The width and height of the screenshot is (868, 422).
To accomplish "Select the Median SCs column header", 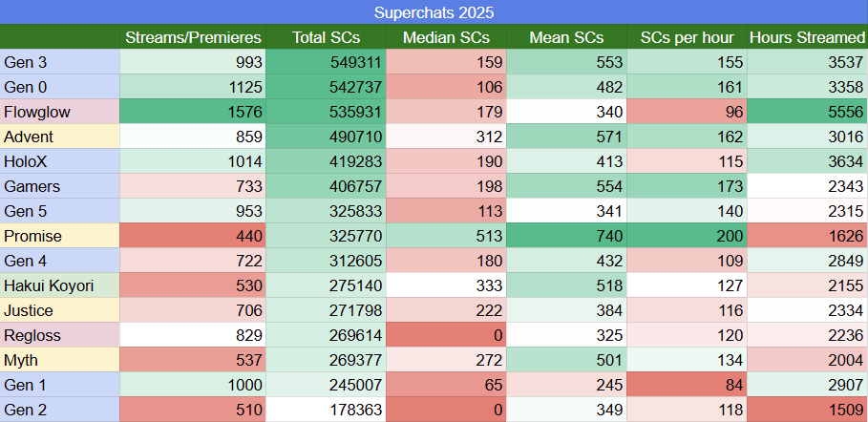I will (446, 37).
